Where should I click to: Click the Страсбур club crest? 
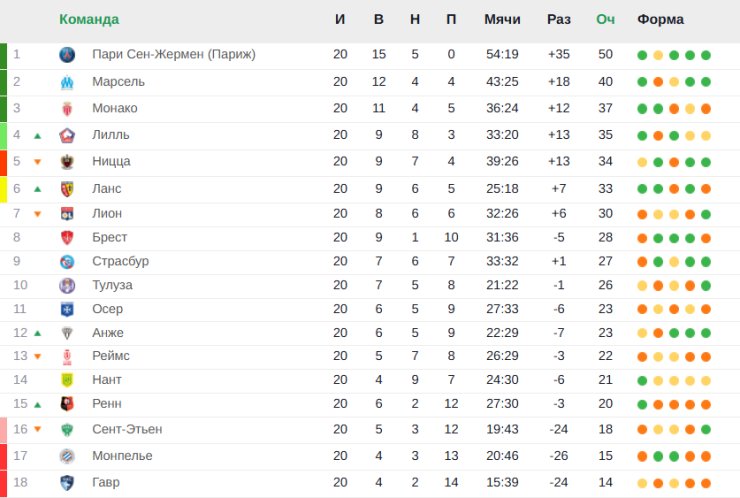67,262
